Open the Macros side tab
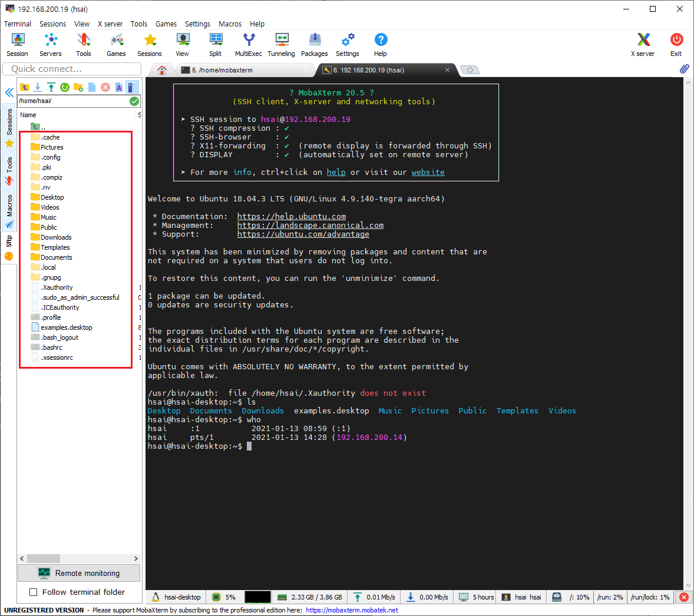694x616 pixels. coord(9,211)
